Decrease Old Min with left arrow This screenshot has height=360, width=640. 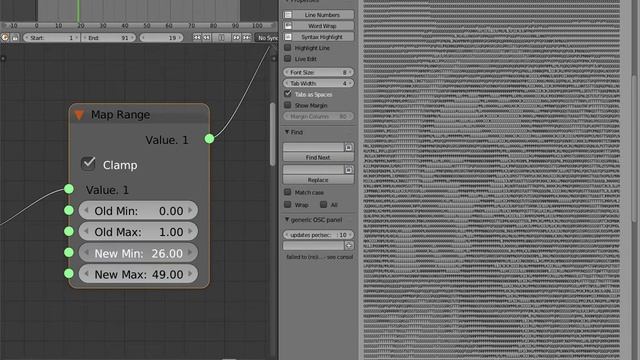click(x=86, y=211)
